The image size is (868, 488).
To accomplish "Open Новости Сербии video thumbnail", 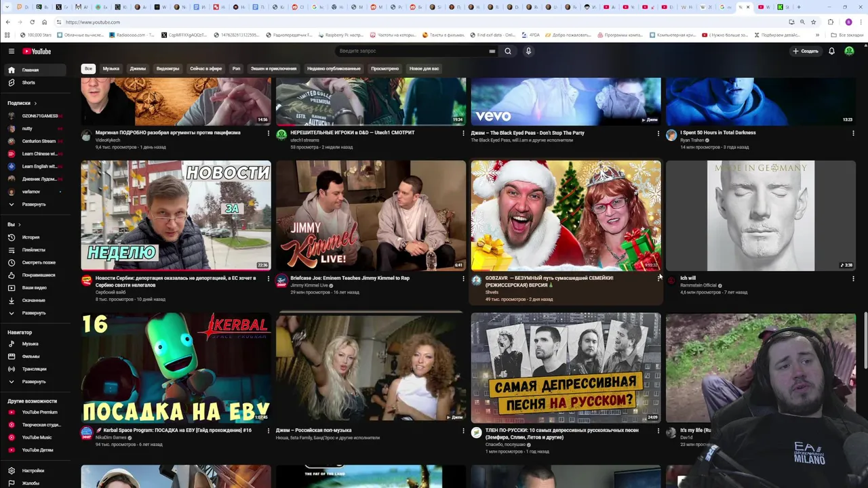I will pos(176,216).
